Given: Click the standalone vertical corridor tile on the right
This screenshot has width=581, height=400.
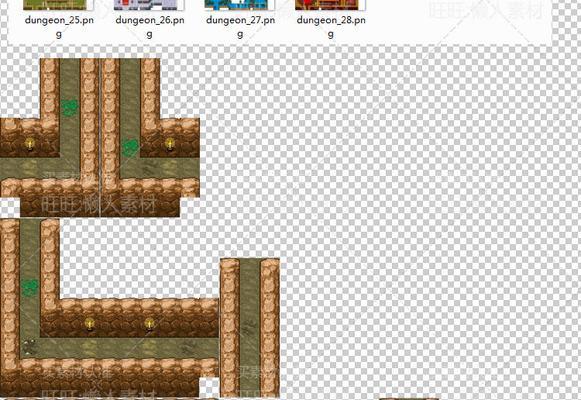Looking at the screenshot, I should (x=250, y=328).
